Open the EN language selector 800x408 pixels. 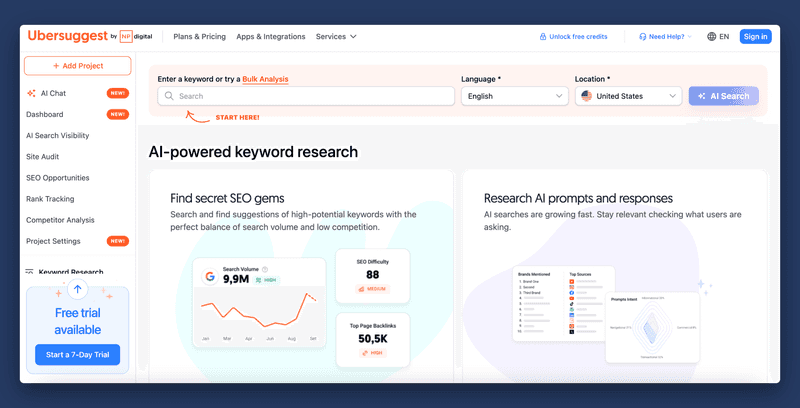click(x=718, y=37)
